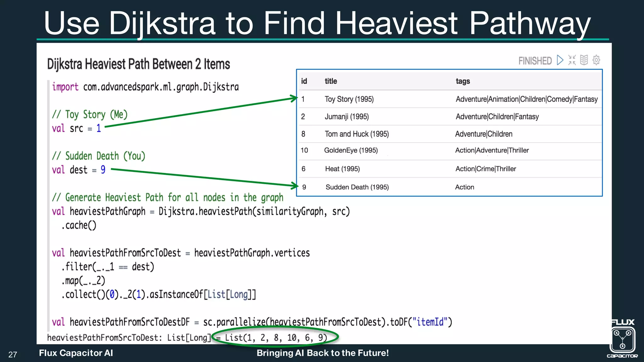Select the Heat (1995) table row

tap(342, 169)
